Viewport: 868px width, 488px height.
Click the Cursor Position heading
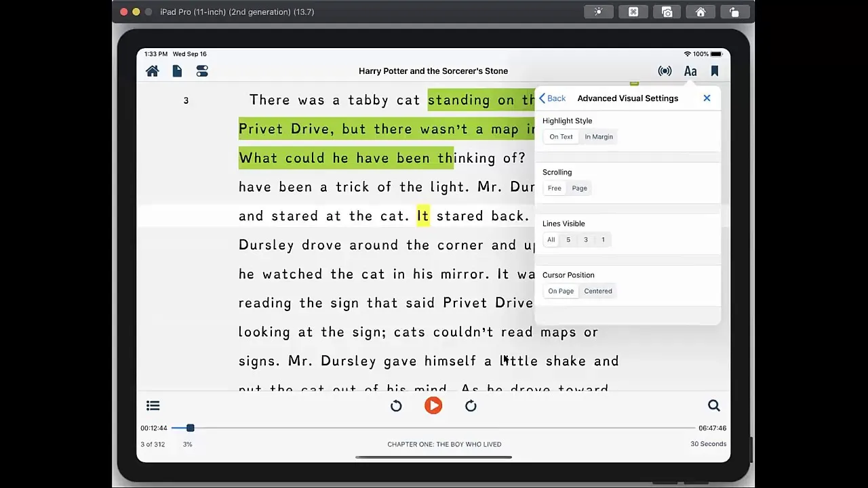[568, 275]
